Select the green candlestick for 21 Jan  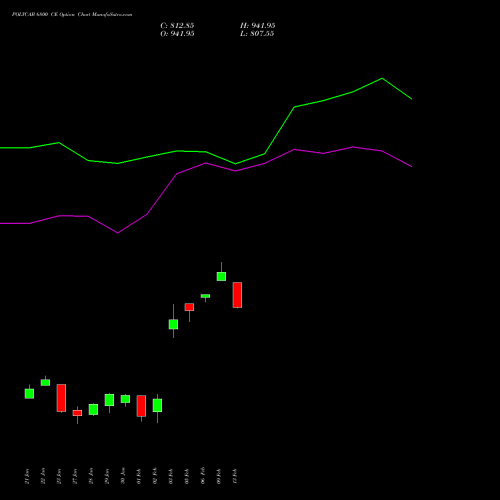29,393
